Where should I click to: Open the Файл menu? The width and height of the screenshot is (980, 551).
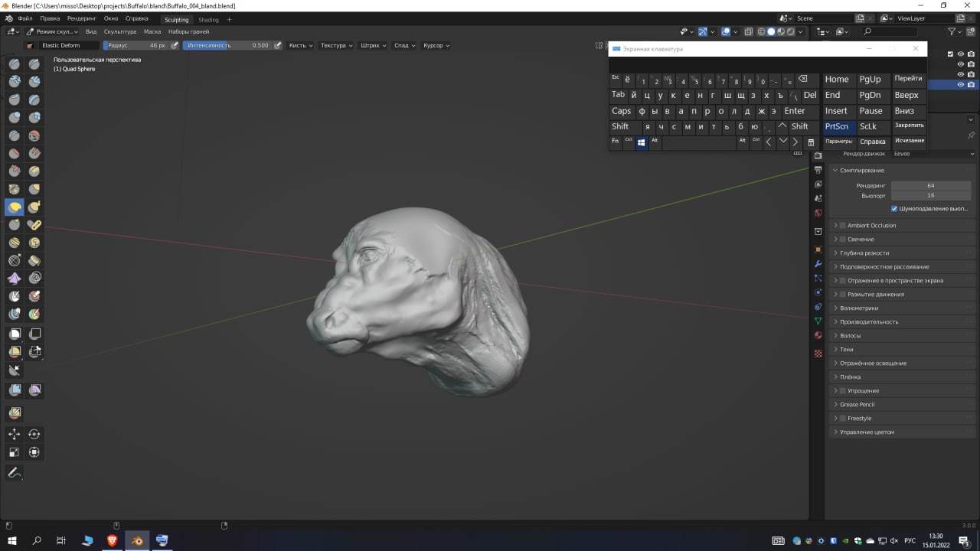pos(24,18)
